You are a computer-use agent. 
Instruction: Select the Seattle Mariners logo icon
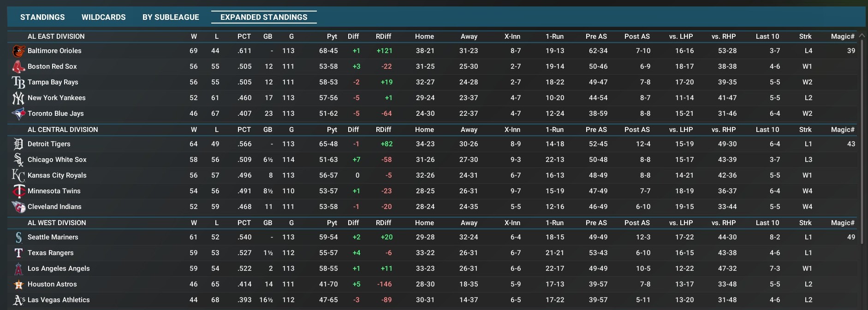[18, 238]
